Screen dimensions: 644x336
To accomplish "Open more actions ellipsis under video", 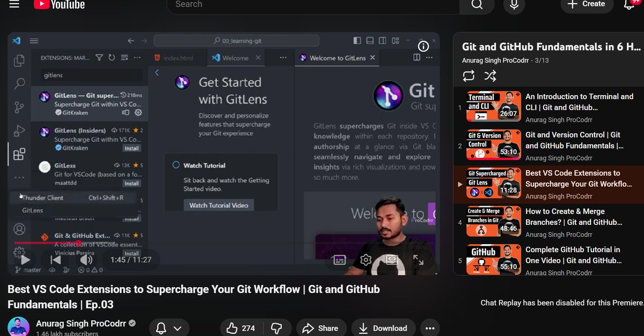I will click(x=429, y=328).
